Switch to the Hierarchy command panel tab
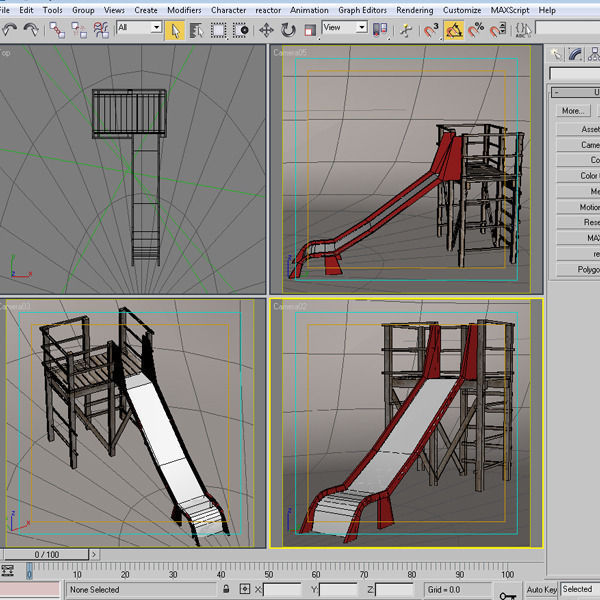The width and height of the screenshot is (600, 600). [x=593, y=54]
